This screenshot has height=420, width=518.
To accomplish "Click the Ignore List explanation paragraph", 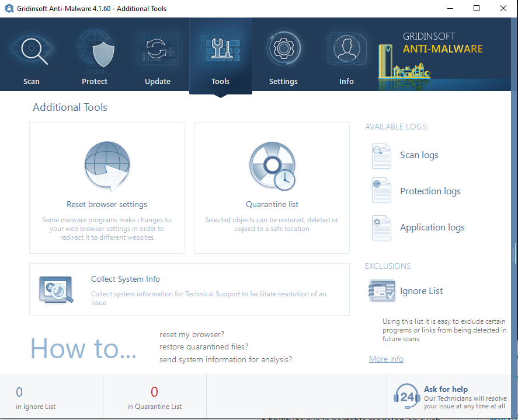I will coord(444,330).
